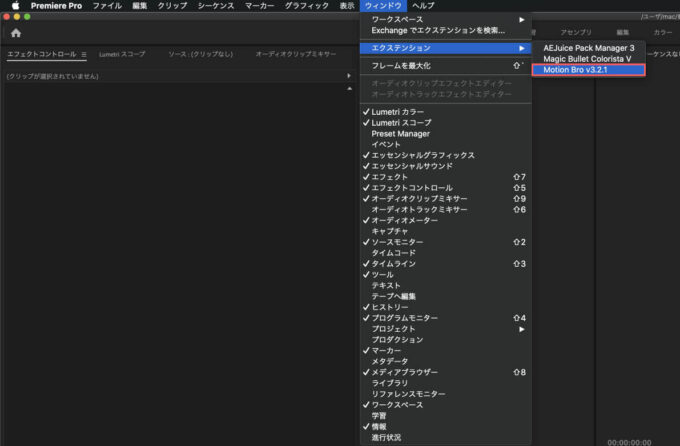
Task: Toggle the checked ワークスペース panel entry
Action: [x=445, y=405]
